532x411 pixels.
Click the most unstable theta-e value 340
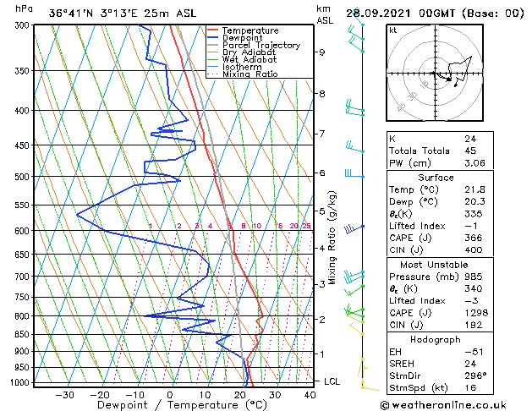pos(474,288)
